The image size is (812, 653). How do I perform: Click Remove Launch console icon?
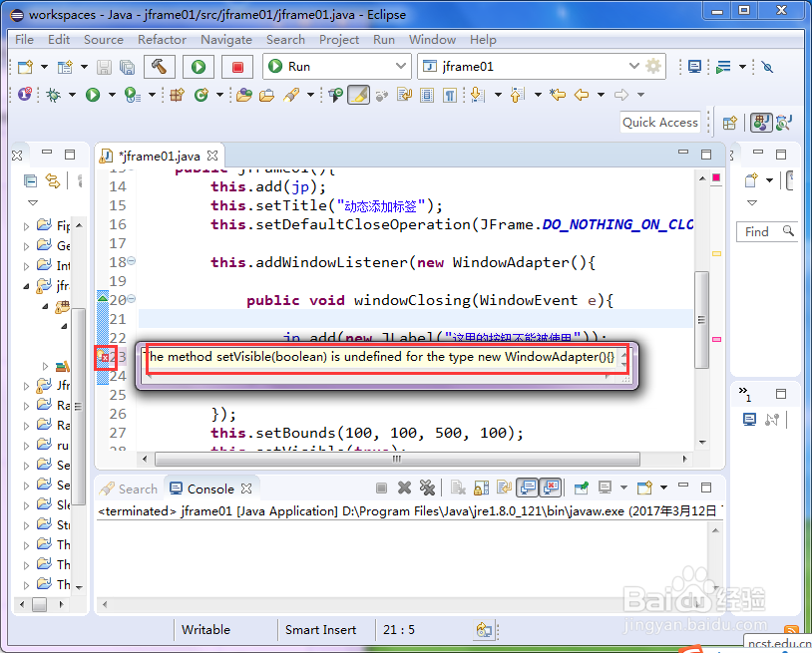[404, 488]
